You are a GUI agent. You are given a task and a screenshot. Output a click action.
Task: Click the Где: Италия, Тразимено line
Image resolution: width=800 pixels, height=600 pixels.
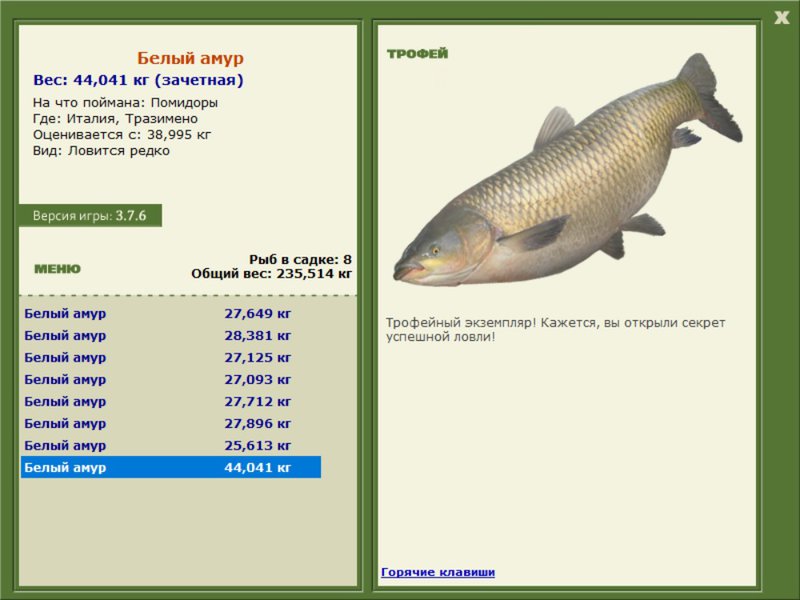click(x=115, y=119)
